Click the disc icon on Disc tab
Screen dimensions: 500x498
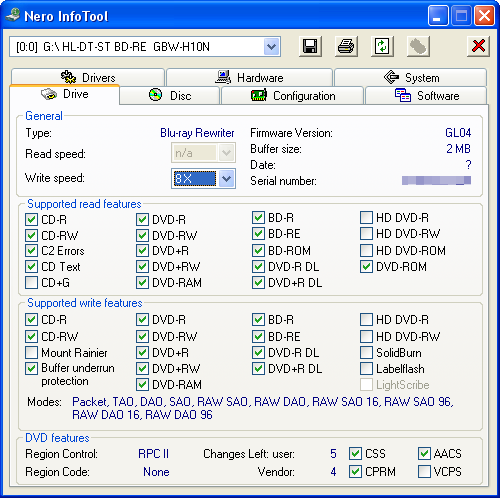(x=155, y=95)
